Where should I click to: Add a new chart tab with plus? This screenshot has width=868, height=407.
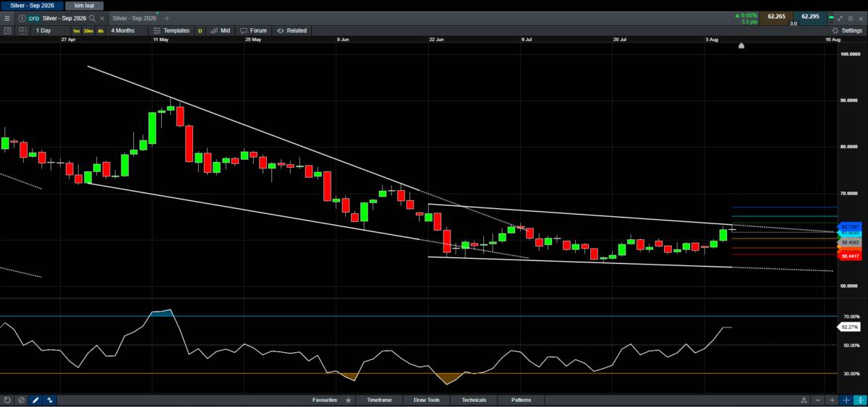pyautogui.click(x=168, y=17)
